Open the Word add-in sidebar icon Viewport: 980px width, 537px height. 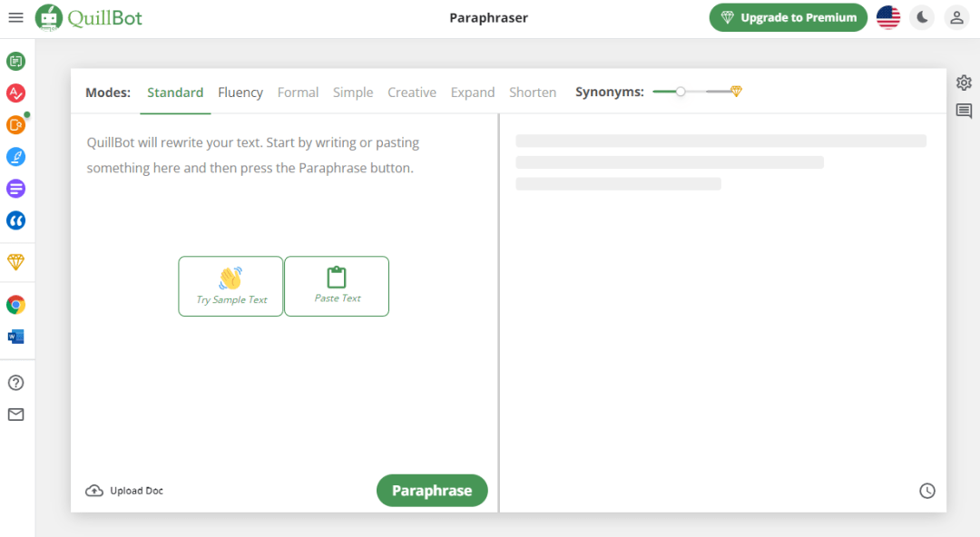[15, 337]
